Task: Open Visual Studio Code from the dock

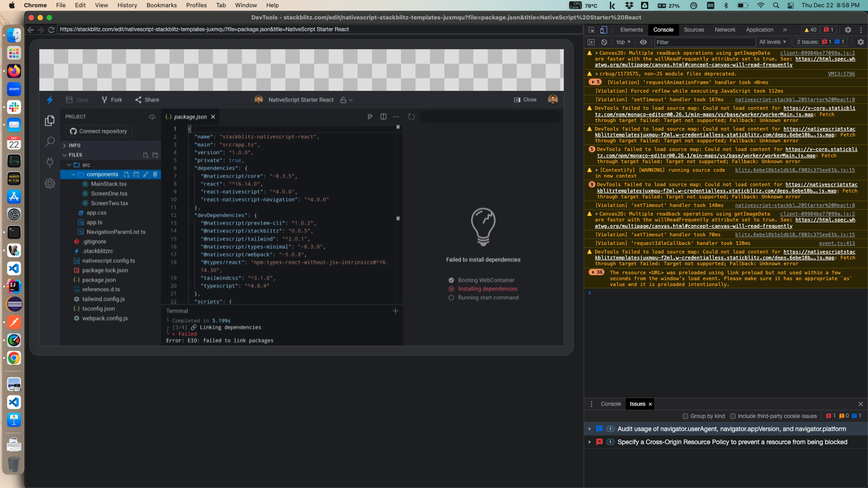Action: tap(14, 268)
